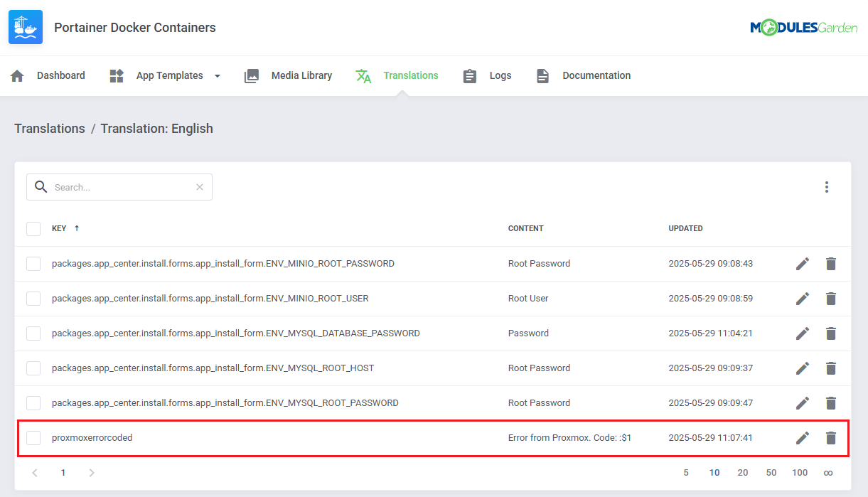This screenshot has height=497, width=868.
Task: Edit the ENV_MYSQL_ROOT_PASSWORD translation
Action: (x=803, y=403)
